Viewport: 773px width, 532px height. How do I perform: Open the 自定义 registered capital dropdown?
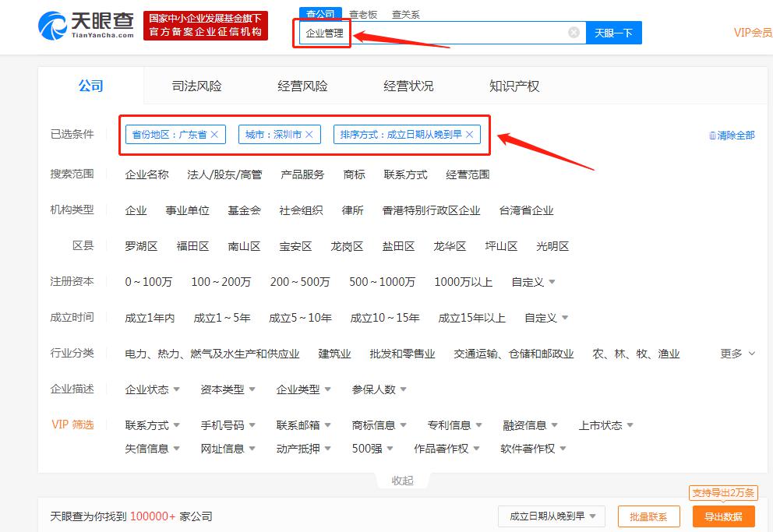pyautogui.click(x=534, y=282)
